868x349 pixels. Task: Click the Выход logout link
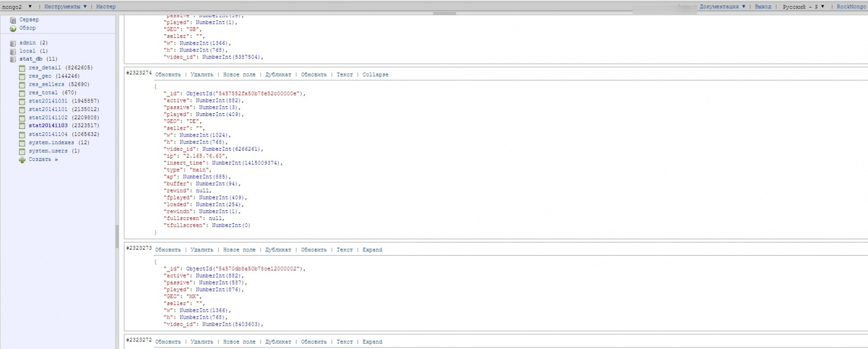[x=763, y=7]
